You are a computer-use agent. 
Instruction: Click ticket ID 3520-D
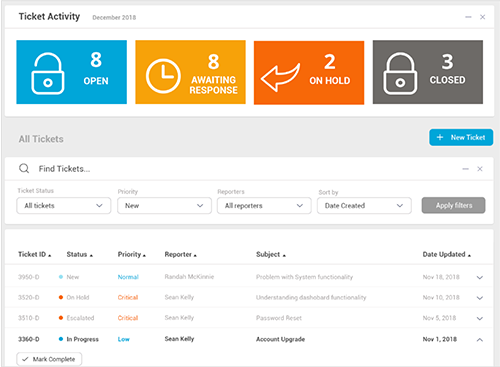[x=29, y=297]
